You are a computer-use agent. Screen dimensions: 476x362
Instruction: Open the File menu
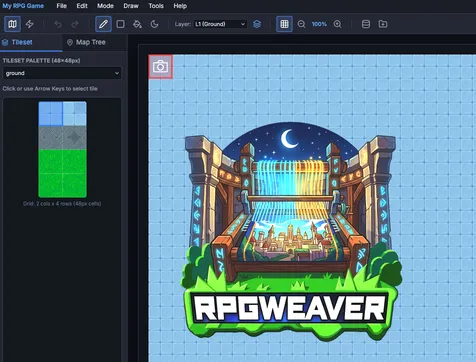tap(62, 6)
